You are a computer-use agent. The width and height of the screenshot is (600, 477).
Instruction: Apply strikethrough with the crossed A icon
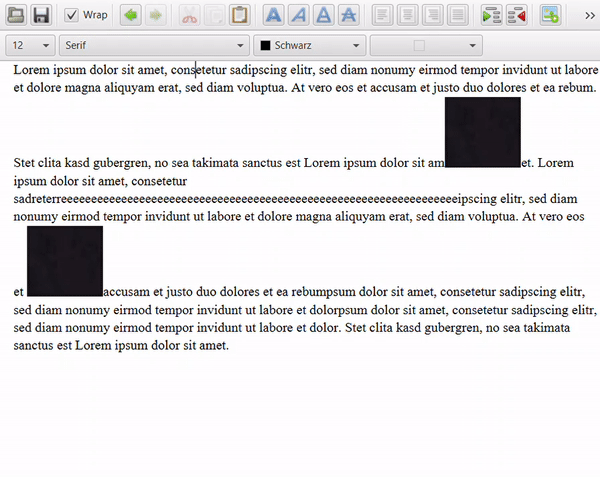[x=349, y=15]
